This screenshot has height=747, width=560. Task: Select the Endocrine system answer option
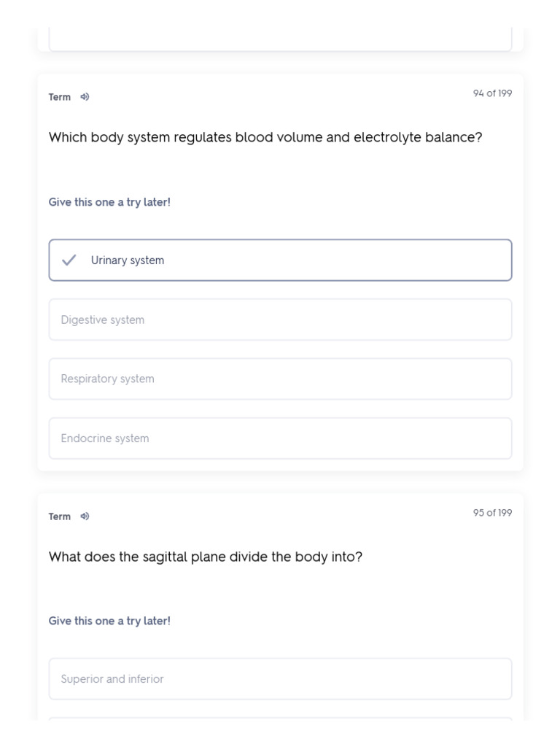click(x=280, y=438)
